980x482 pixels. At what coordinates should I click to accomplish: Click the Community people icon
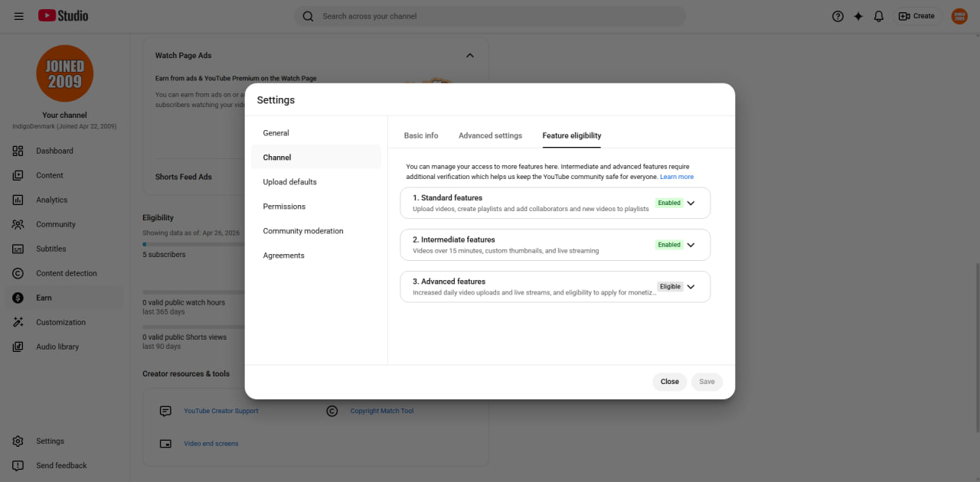[x=18, y=224]
